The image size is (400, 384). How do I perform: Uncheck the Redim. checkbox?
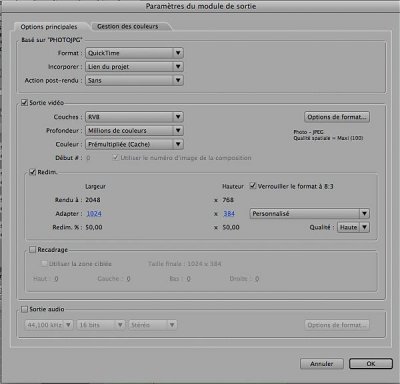(32, 172)
